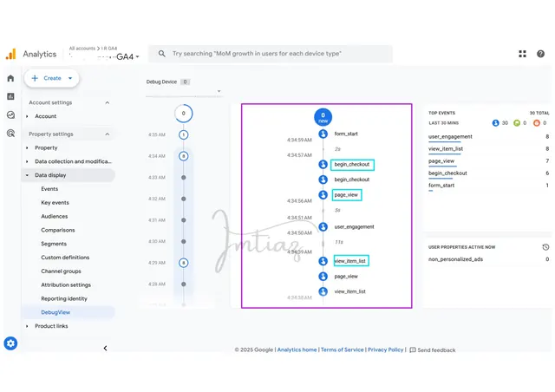Click the highlighted begin_checkout event icon
555x392 pixels.
point(323,164)
